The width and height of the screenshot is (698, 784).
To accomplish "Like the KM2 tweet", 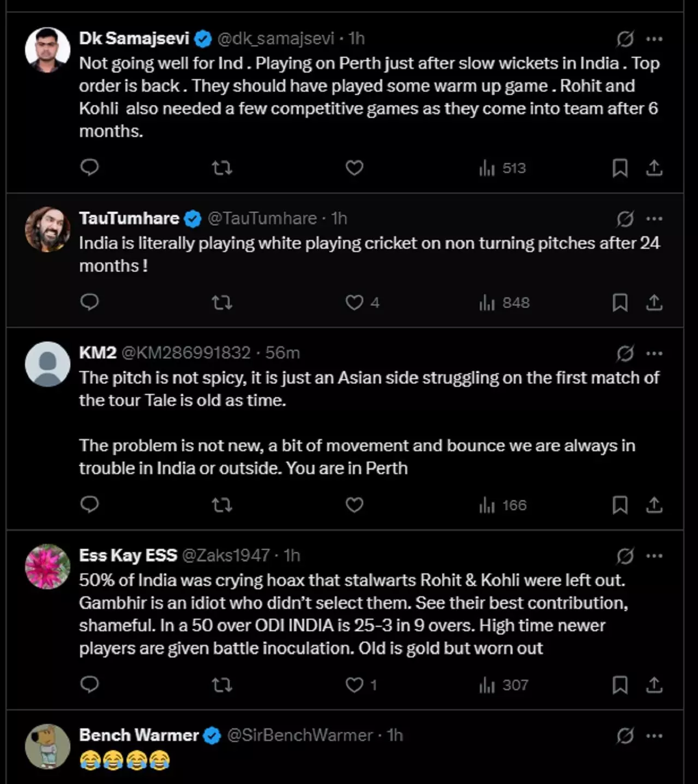I will coord(354,505).
